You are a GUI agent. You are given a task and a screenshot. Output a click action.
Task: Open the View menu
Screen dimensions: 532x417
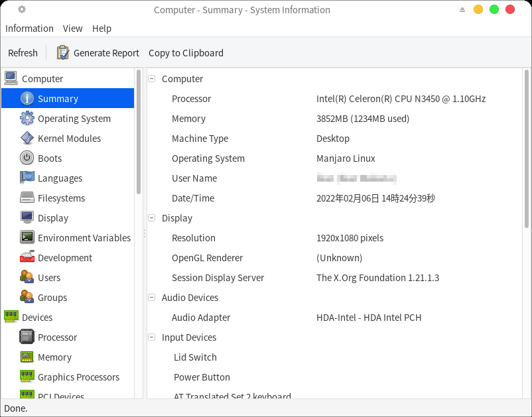pos(73,29)
